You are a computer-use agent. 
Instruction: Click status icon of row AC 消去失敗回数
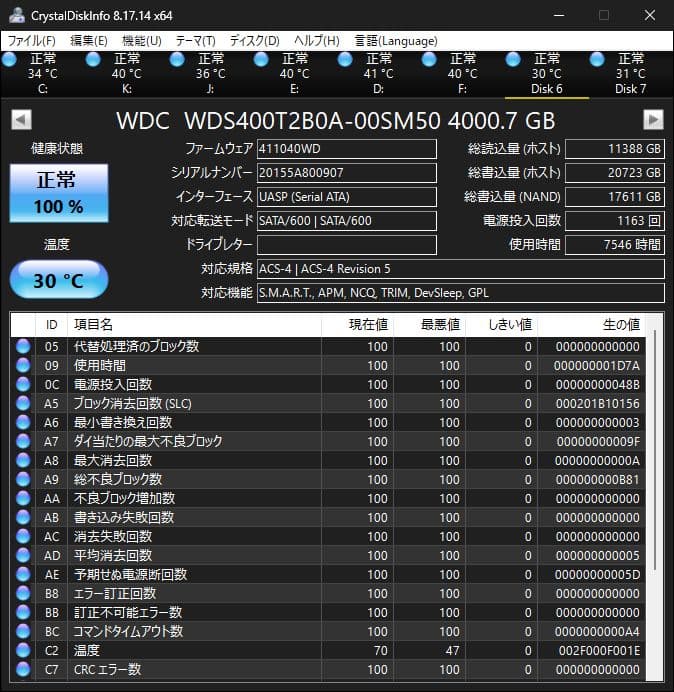[23, 536]
